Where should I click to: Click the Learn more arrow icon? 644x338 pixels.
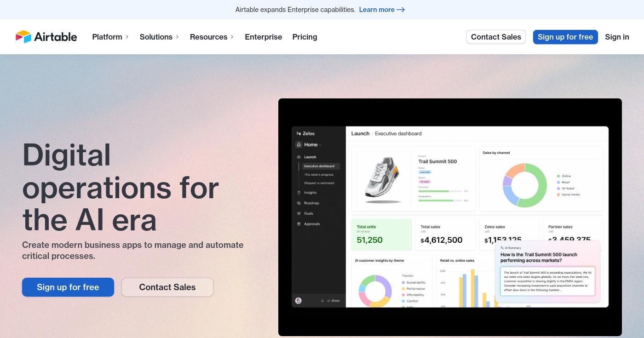coord(401,10)
